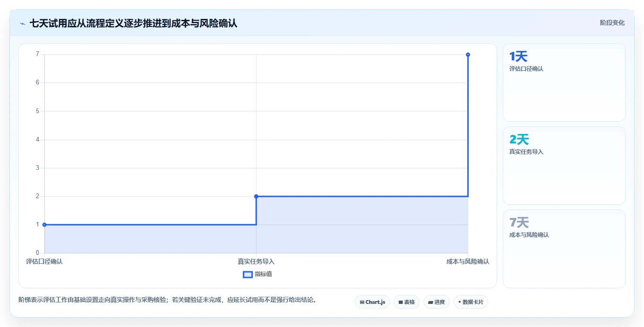Toggle the 指标值 legend item

tap(258, 274)
